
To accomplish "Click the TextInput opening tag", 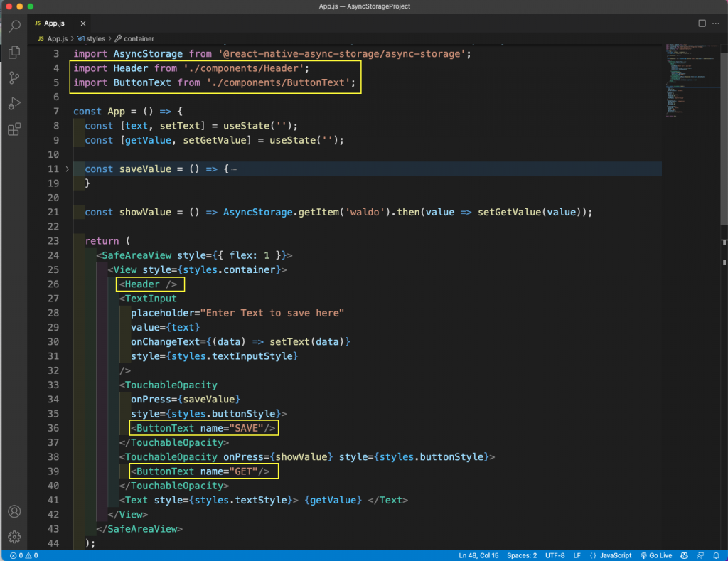I will [148, 299].
